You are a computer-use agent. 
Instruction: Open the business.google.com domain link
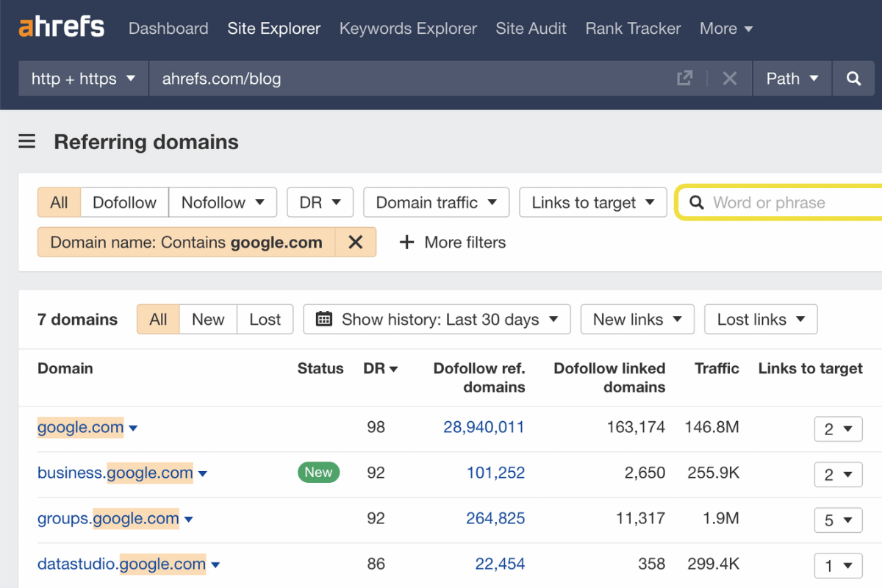click(x=115, y=473)
